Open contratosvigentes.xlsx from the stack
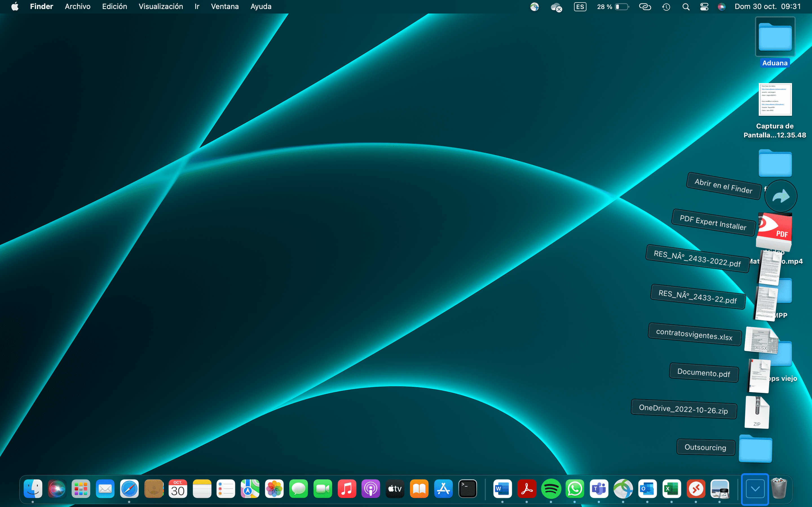Image resolution: width=812 pixels, height=507 pixels. (694, 335)
